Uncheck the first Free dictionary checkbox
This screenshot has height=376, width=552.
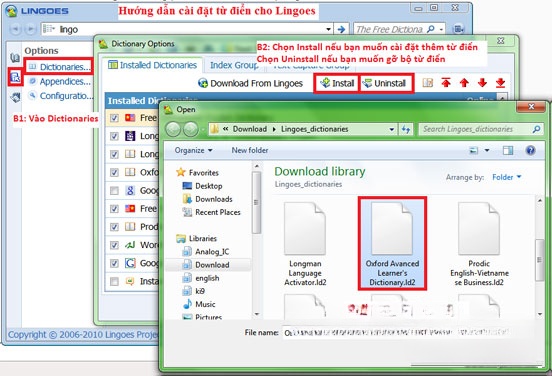click(x=114, y=118)
